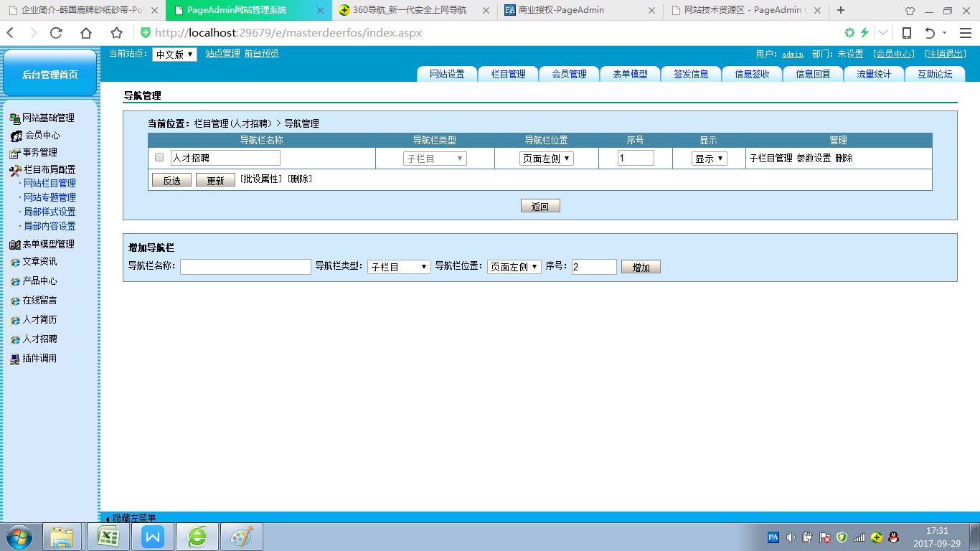Image resolution: width=980 pixels, height=551 pixels.
Task: Expand the 显示 dropdown in table row
Action: click(x=709, y=159)
